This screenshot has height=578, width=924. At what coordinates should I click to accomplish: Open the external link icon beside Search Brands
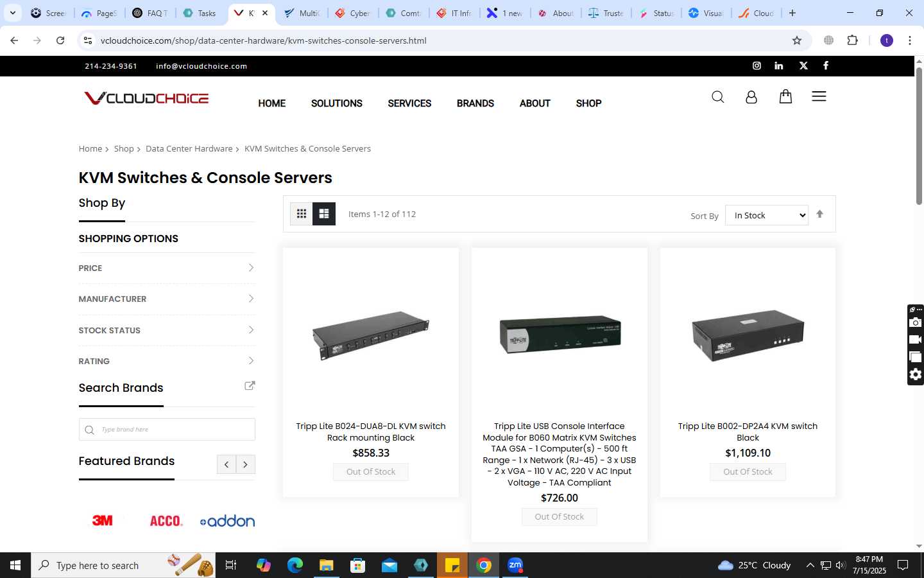coord(250,386)
